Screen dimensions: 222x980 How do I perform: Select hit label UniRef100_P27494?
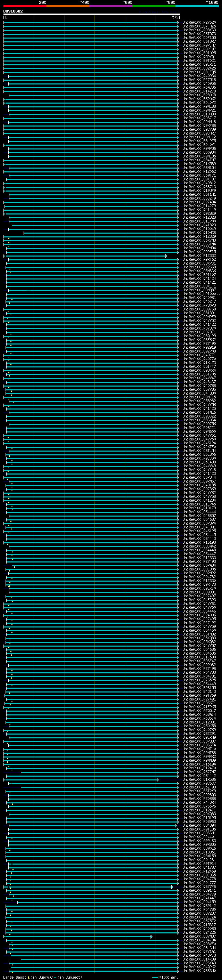tap(199, 202)
